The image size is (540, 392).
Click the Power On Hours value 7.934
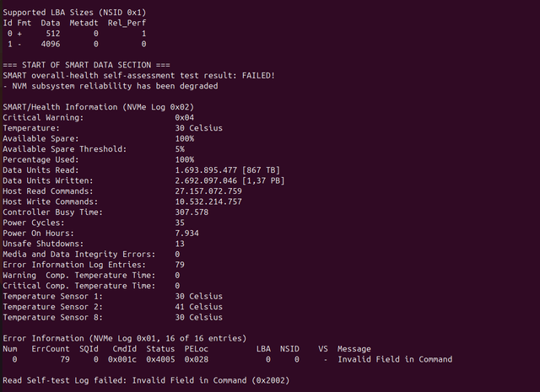coord(187,233)
